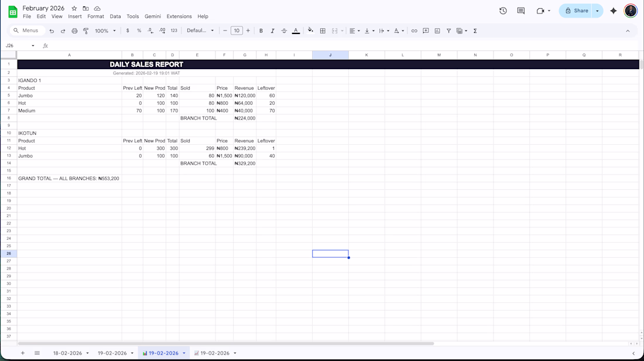This screenshot has height=361, width=644.
Task: Open the Format menu
Action: (x=95, y=16)
